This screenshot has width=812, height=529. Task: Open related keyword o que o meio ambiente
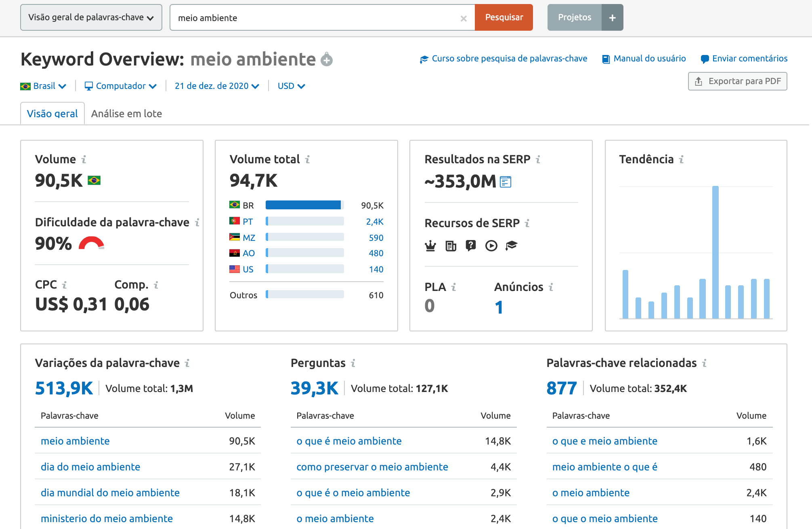pyautogui.click(x=605, y=518)
